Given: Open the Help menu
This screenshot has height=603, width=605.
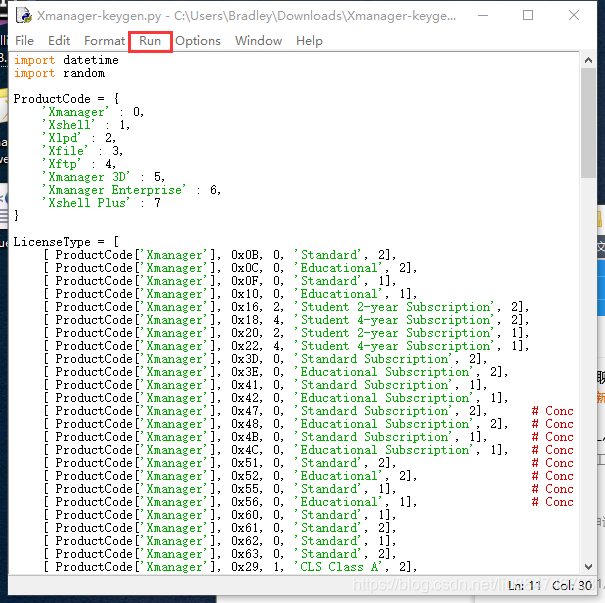Looking at the screenshot, I should [x=309, y=41].
